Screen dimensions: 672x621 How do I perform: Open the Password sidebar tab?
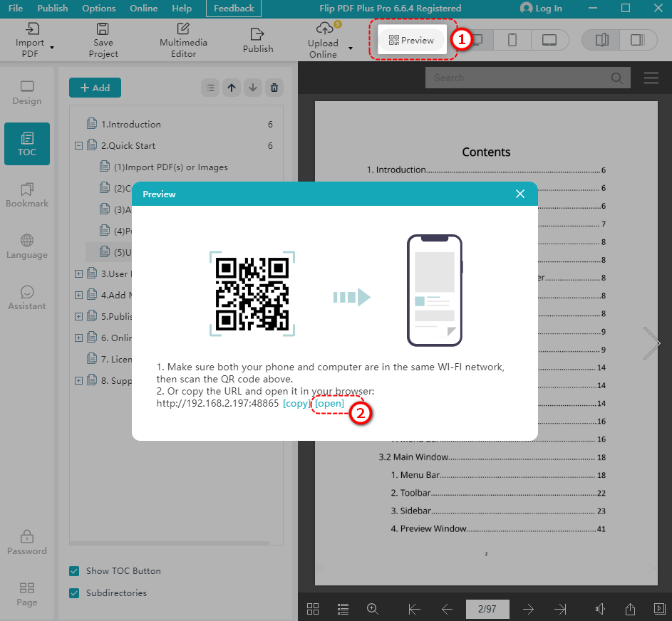click(x=27, y=543)
